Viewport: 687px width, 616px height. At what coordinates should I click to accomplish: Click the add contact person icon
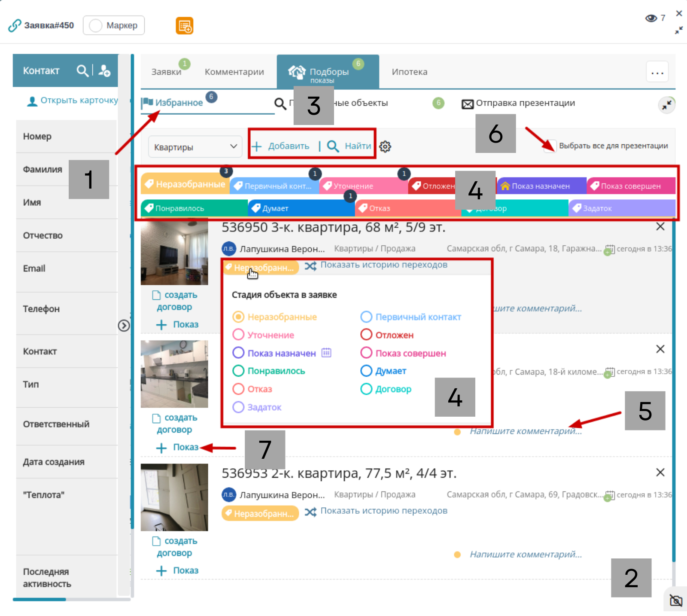[104, 70]
